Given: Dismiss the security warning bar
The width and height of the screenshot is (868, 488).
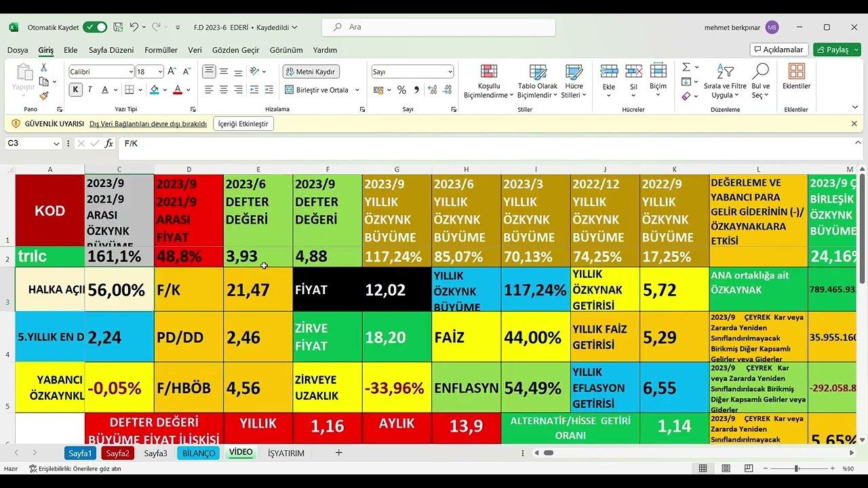Looking at the screenshot, I should (854, 124).
